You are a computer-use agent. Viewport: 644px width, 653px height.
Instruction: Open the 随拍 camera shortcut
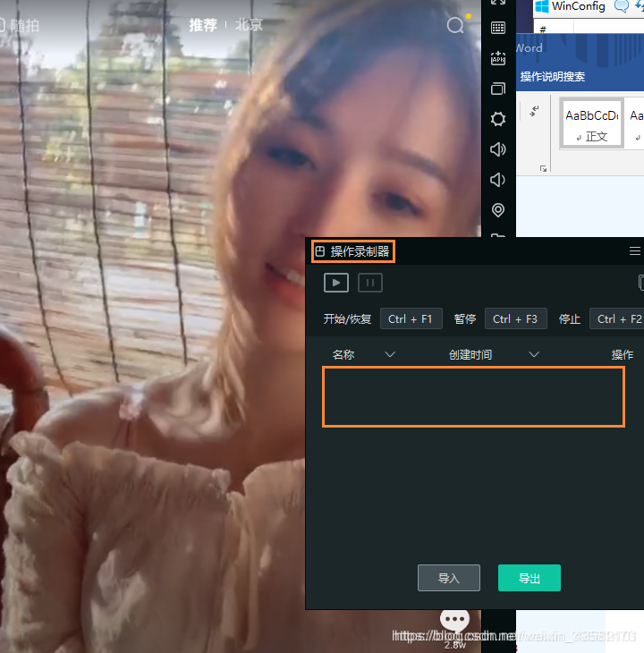coord(19,26)
